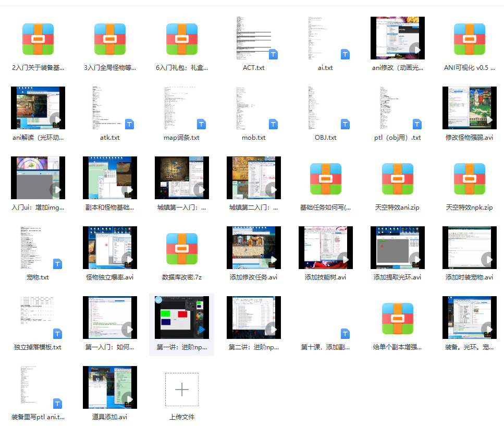The height and width of the screenshot is (426, 504).
Task: Click the ANI可视化 v0.5 archive icon
Action: 470,39
